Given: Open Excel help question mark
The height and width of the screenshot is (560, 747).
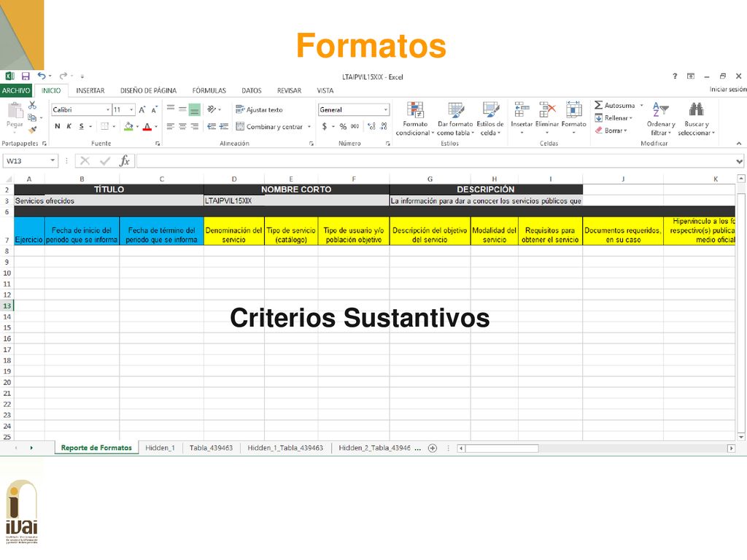Looking at the screenshot, I should pos(675,76).
